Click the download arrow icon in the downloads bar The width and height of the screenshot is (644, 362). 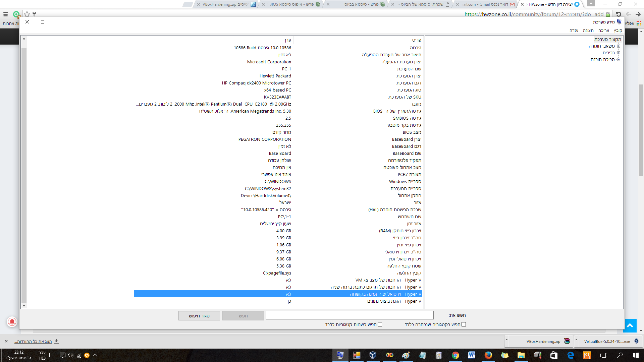(x=56, y=341)
